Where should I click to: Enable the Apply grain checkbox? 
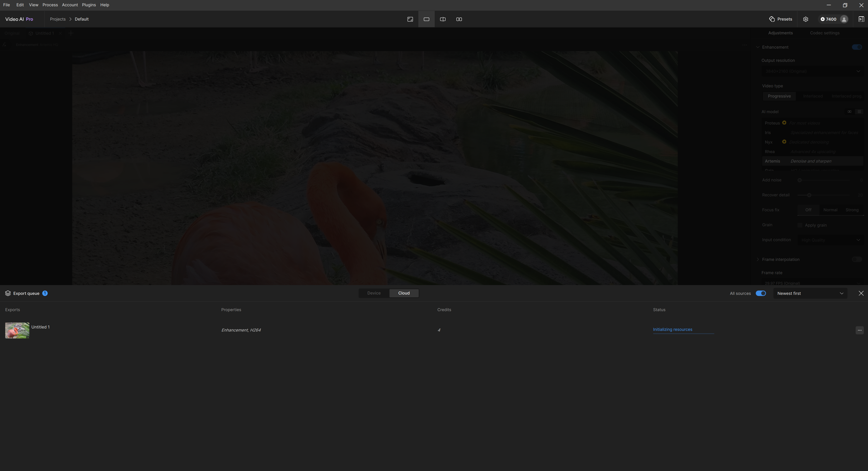point(800,225)
